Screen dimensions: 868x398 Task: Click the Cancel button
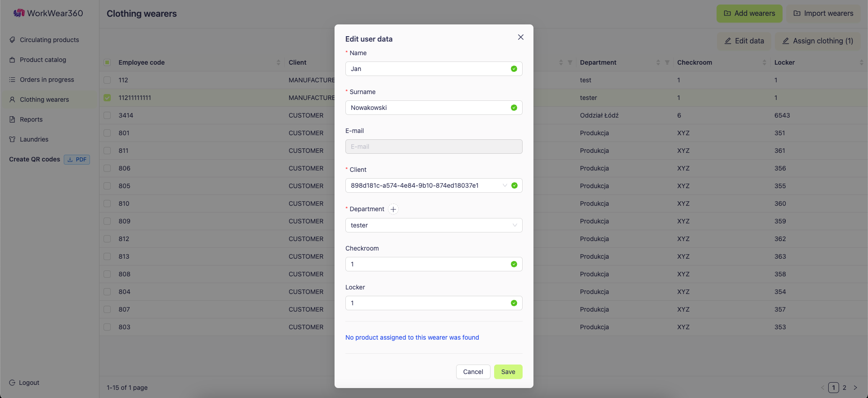473,372
